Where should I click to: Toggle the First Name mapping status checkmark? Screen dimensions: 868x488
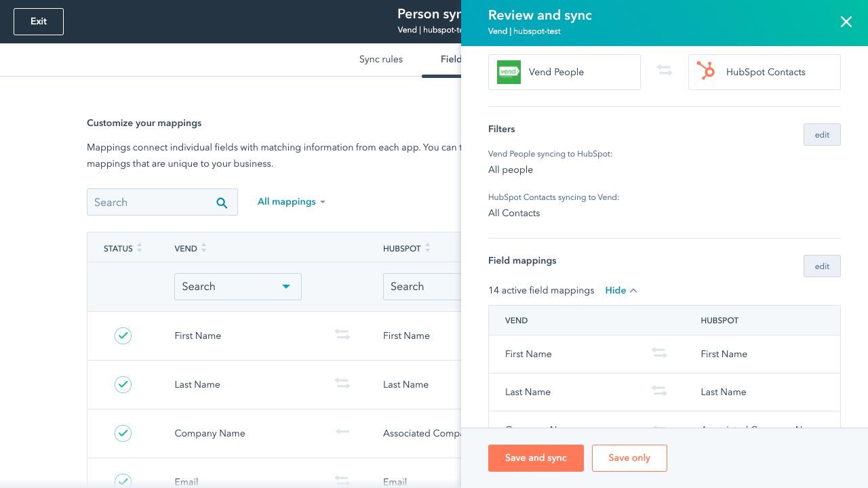pyautogui.click(x=123, y=335)
